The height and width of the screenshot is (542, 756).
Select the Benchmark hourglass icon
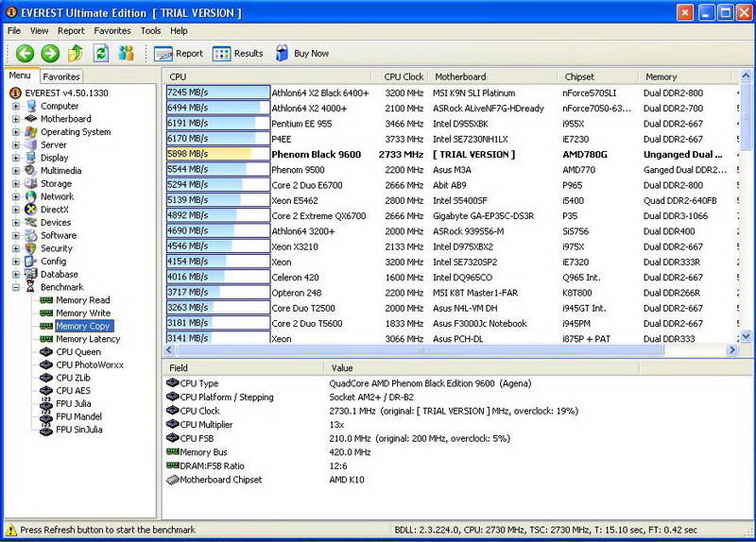click(x=31, y=287)
